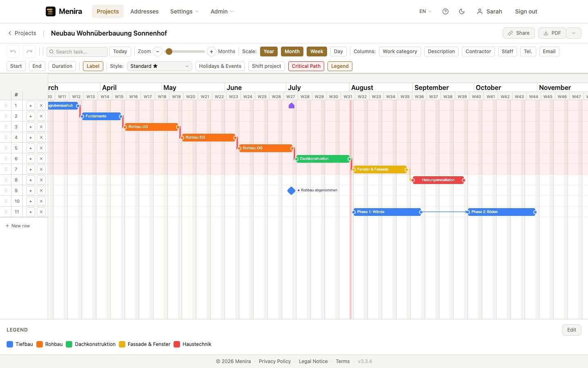Toggle the Week scale option

[317, 52]
